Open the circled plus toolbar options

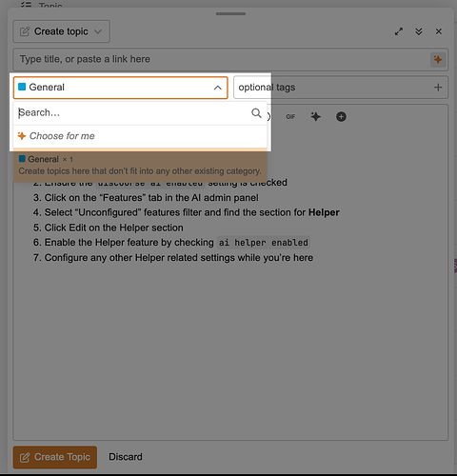pyautogui.click(x=341, y=117)
